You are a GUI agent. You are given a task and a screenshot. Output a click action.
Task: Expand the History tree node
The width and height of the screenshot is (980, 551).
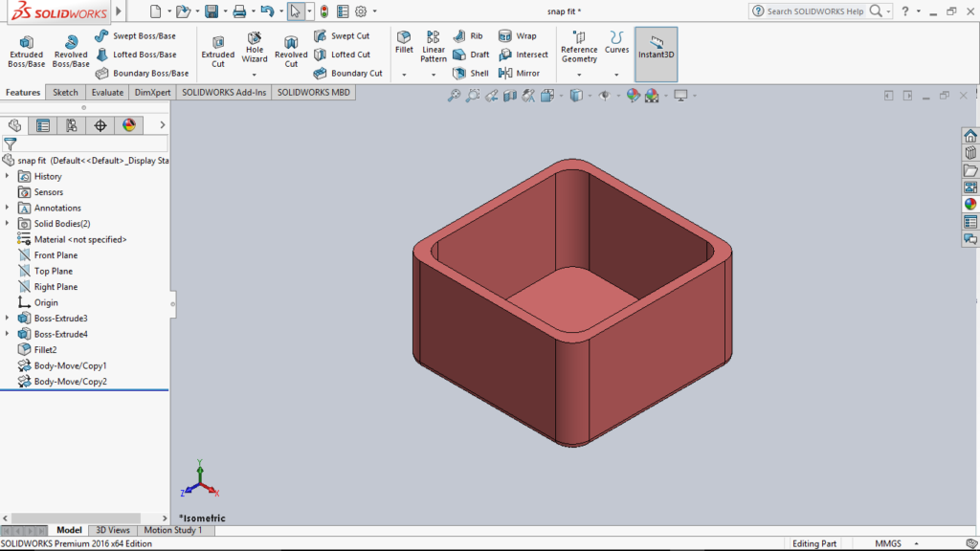point(8,176)
